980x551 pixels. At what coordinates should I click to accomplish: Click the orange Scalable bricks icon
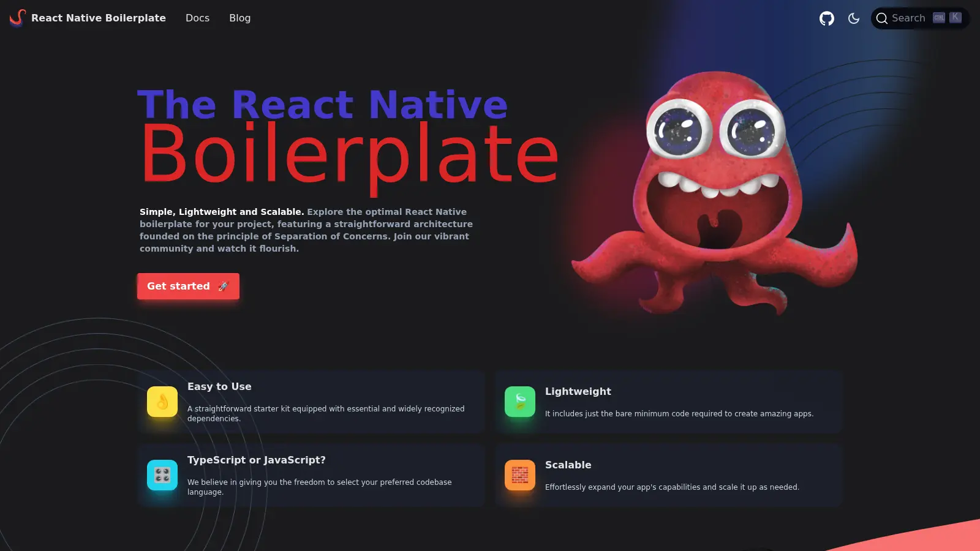[520, 475]
